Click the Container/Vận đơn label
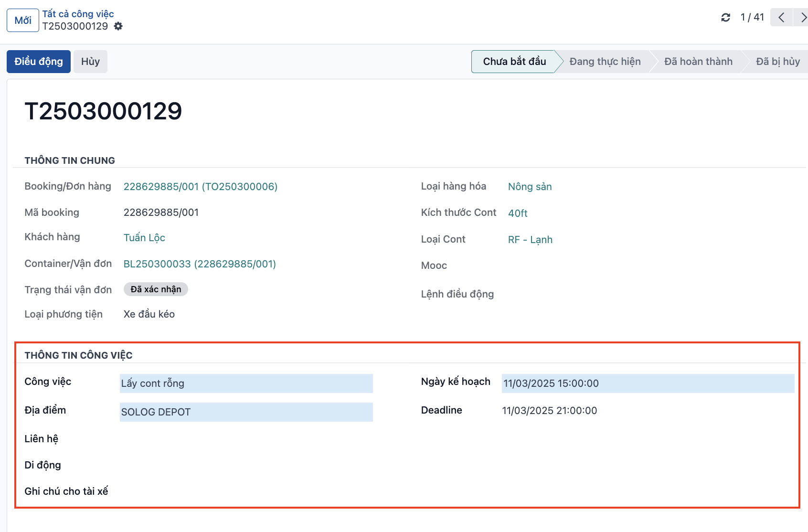 (68, 264)
